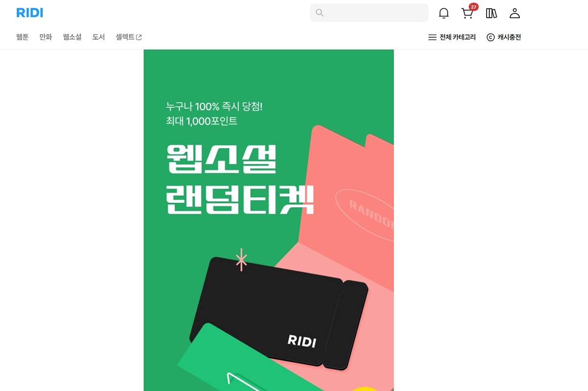Open the 캐시충전 link
Viewport: 588px width, 391px height.
tap(509, 37)
